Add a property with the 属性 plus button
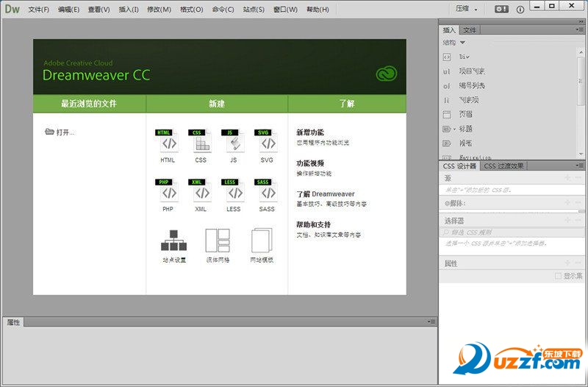This screenshot has width=588, height=387. (567, 263)
